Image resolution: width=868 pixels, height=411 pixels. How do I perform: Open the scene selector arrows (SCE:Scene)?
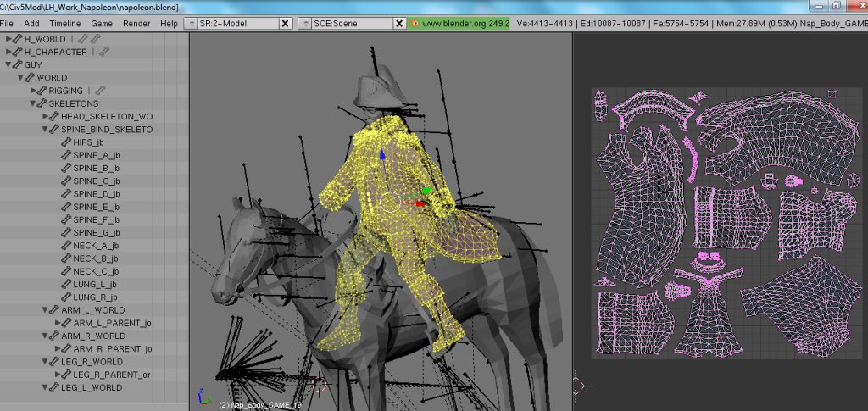click(x=305, y=23)
